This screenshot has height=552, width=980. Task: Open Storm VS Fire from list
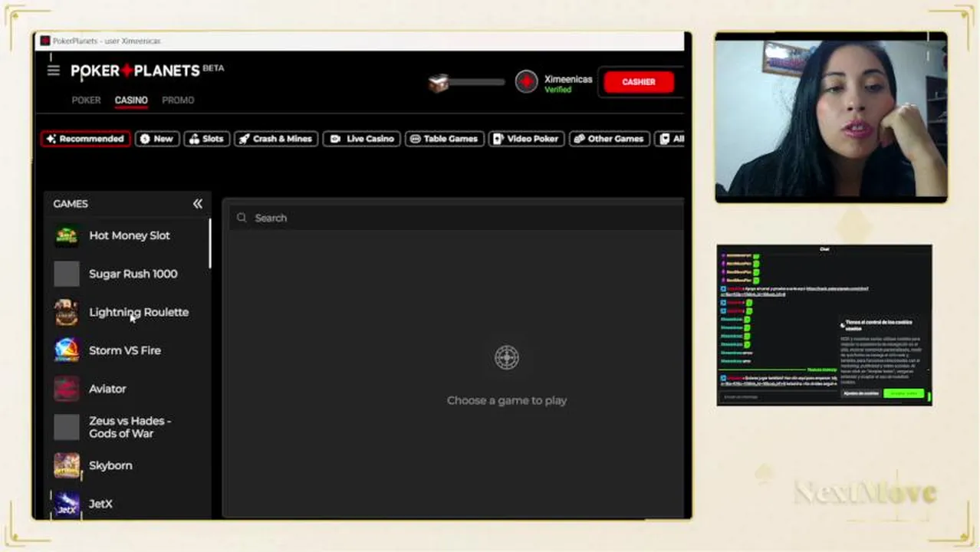tap(125, 350)
